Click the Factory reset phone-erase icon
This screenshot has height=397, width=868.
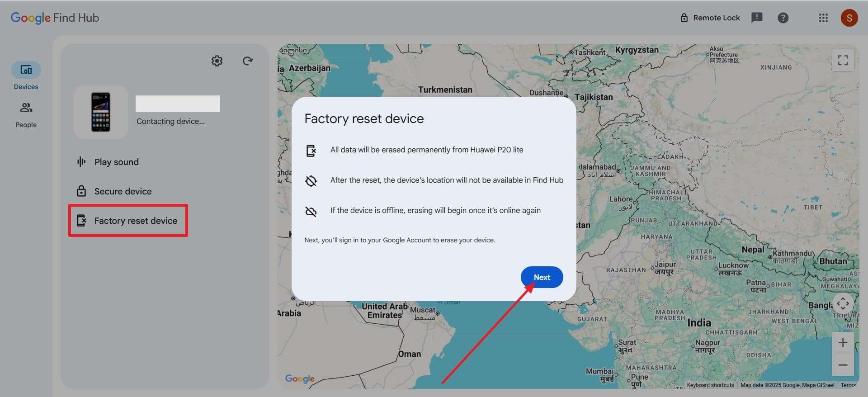click(81, 220)
